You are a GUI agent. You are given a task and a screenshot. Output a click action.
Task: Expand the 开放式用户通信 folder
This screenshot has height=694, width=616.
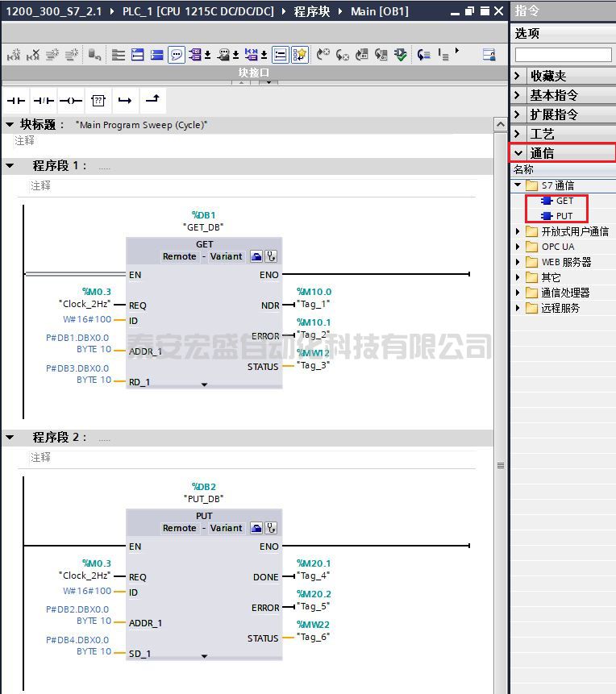518,231
